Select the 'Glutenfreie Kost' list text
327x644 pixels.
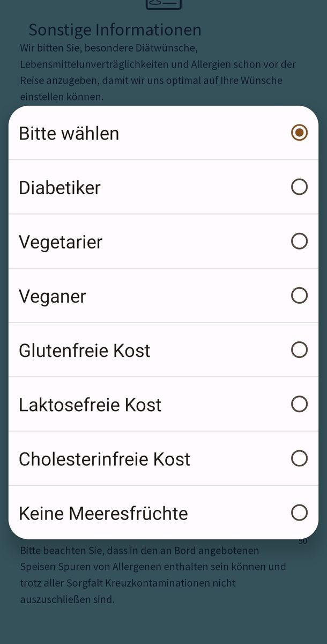click(85, 350)
